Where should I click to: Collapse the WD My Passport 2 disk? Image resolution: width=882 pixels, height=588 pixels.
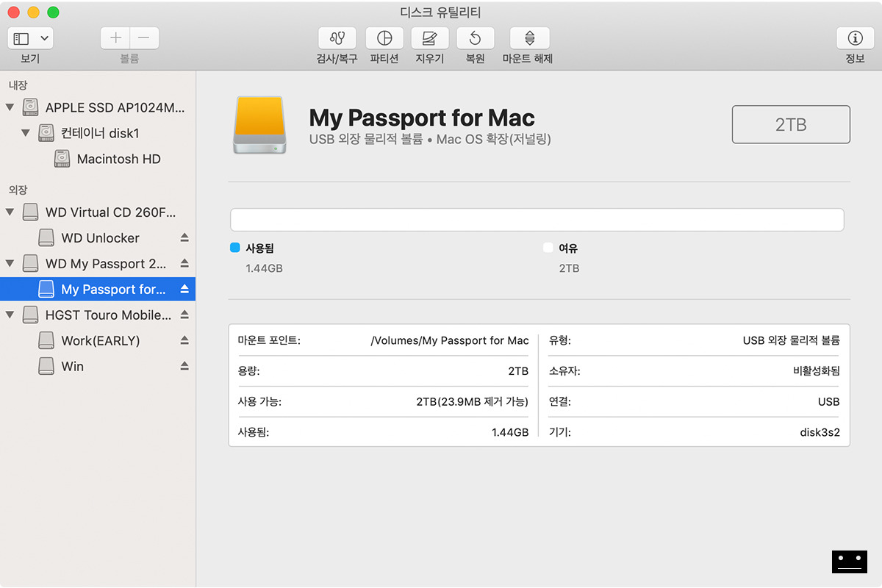tap(10, 264)
